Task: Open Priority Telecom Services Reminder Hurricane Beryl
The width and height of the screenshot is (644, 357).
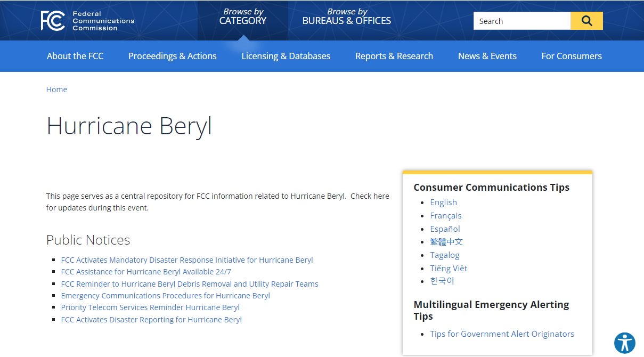Action: point(150,307)
